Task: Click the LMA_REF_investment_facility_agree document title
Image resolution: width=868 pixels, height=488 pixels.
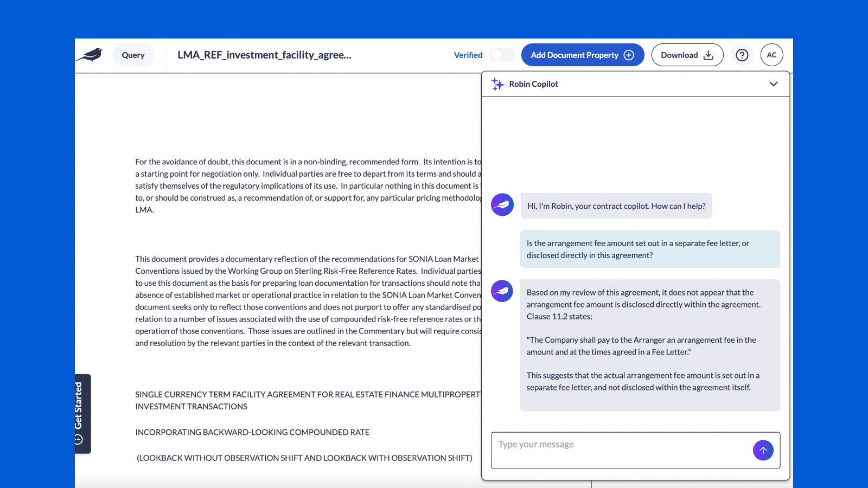Action: coord(265,55)
